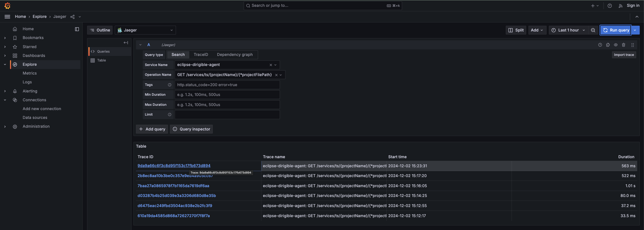Click the Grafana logo icon
644x230 pixels.
pos(7,6)
